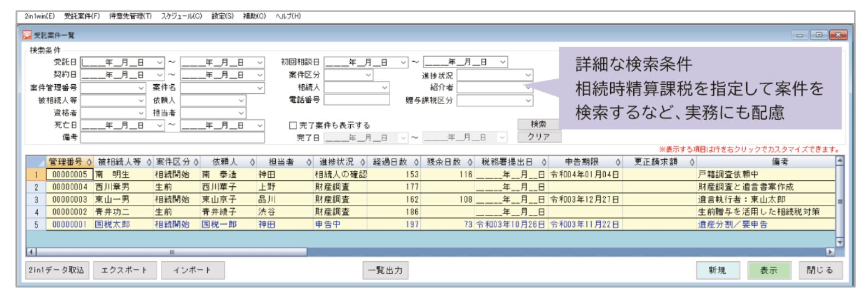Click the sort icon on the 管理番号 column header
This screenshot has height=300, width=868.
pos(89,162)
